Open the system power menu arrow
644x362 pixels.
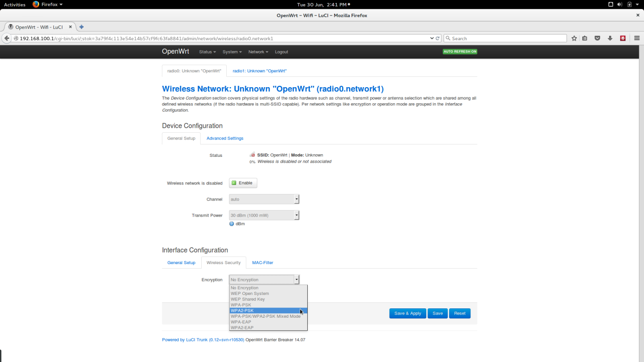point(637,4)
